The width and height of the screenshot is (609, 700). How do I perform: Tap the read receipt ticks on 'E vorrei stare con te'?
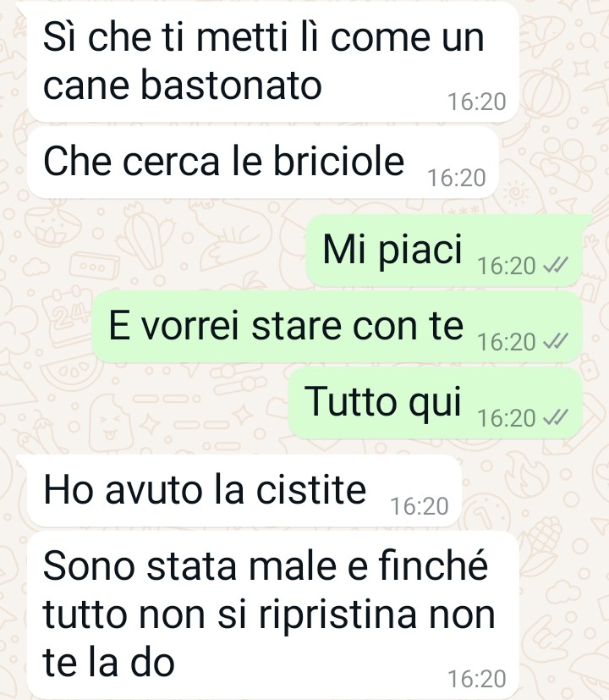click(556, 341)
